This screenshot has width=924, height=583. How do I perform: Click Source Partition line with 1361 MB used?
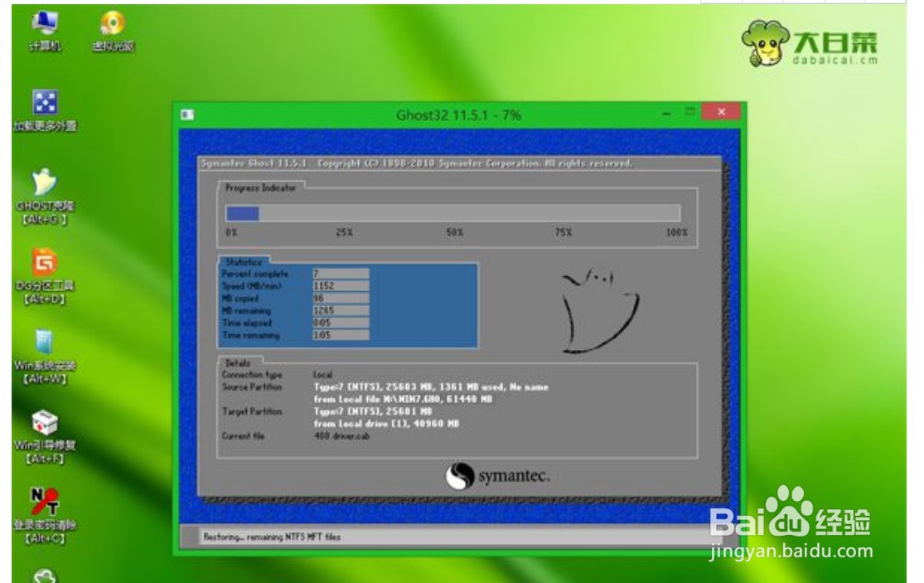[431, 386]
